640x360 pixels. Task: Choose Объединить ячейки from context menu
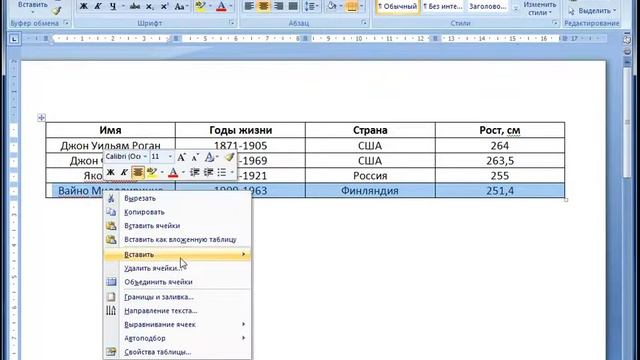(178, 282)
